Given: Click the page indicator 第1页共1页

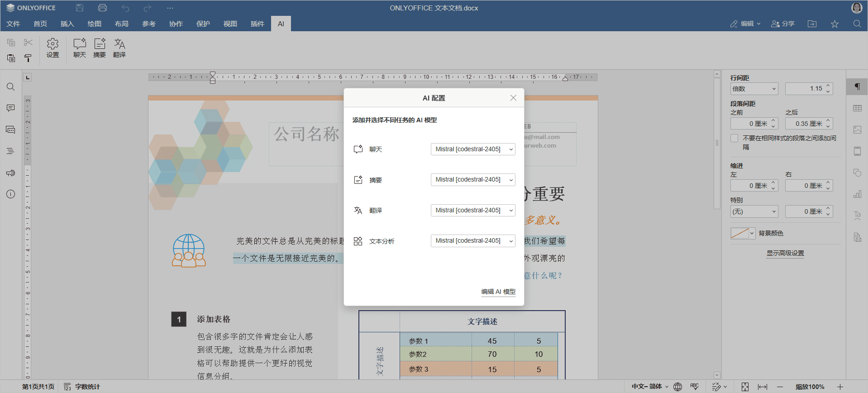Looking at the screenshot, I should point(38,387).
